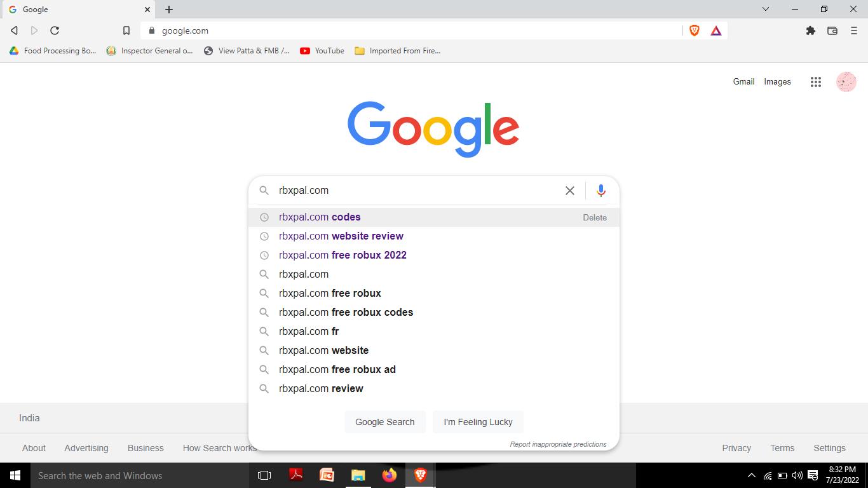Open Firefox from the taskbar

point(389,475)
